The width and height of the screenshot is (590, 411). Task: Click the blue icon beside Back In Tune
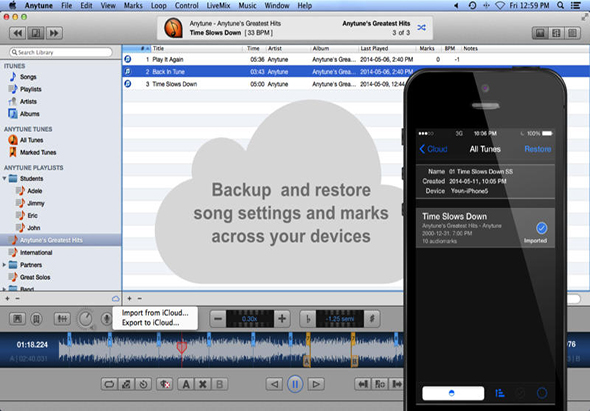click(x=128, y=72)
